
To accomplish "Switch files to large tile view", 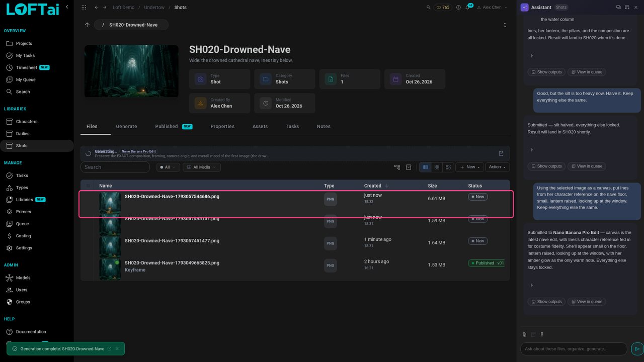I will [x=448, y=167].
